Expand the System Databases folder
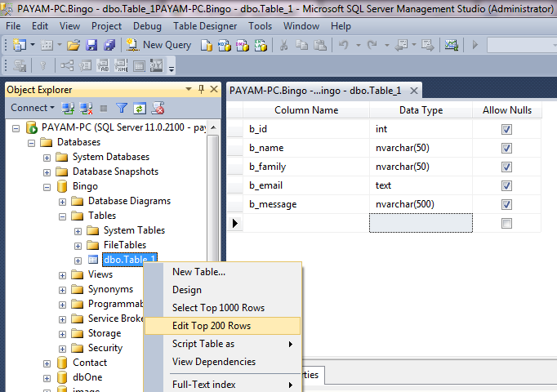557x392 pixels. (47, 158)
